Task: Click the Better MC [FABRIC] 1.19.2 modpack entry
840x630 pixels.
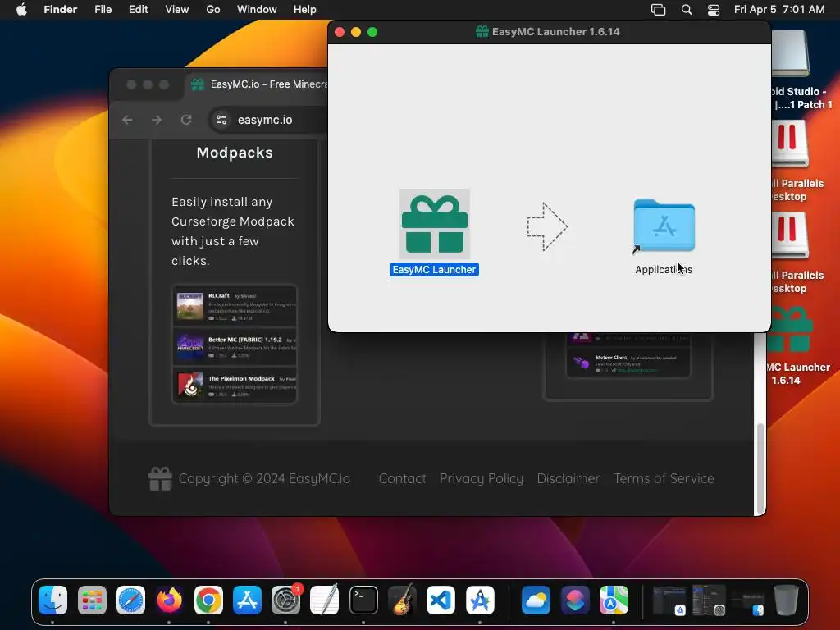Action: (235, 347)
